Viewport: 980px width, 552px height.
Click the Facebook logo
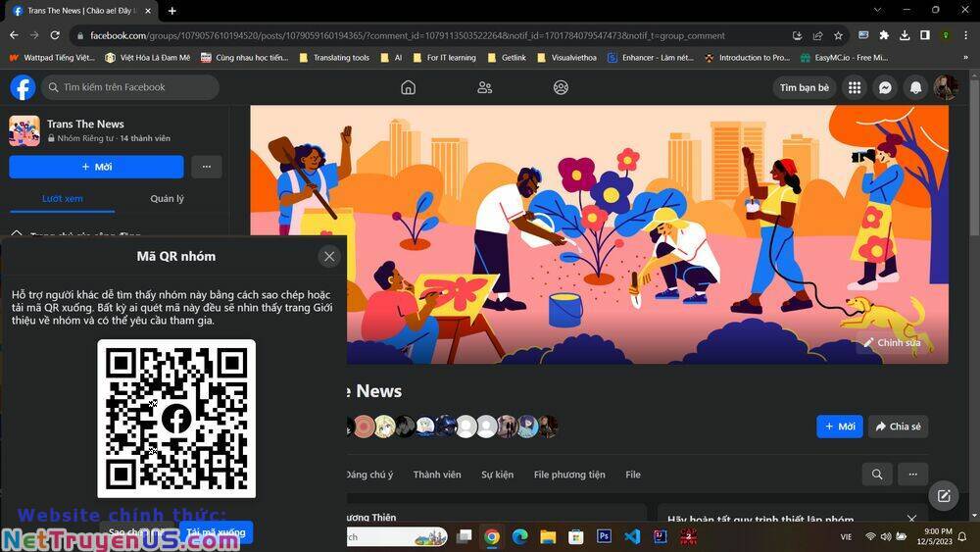[23, 87]
